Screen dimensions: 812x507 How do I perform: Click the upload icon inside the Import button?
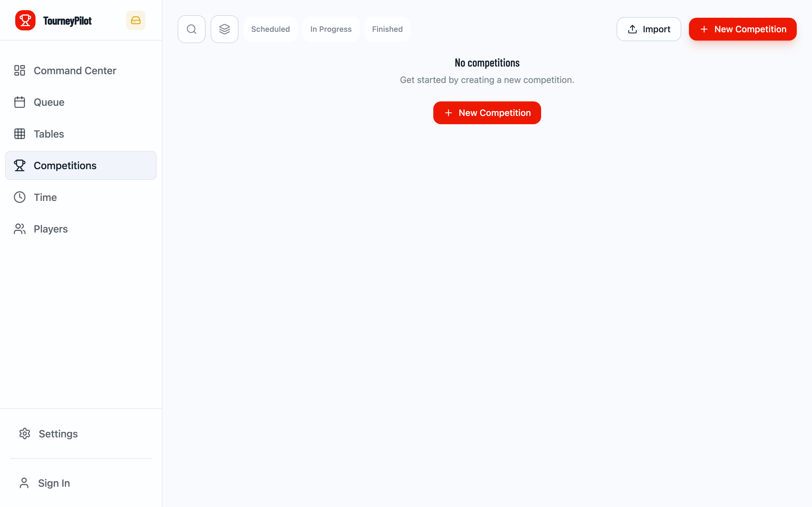(632, 29)
